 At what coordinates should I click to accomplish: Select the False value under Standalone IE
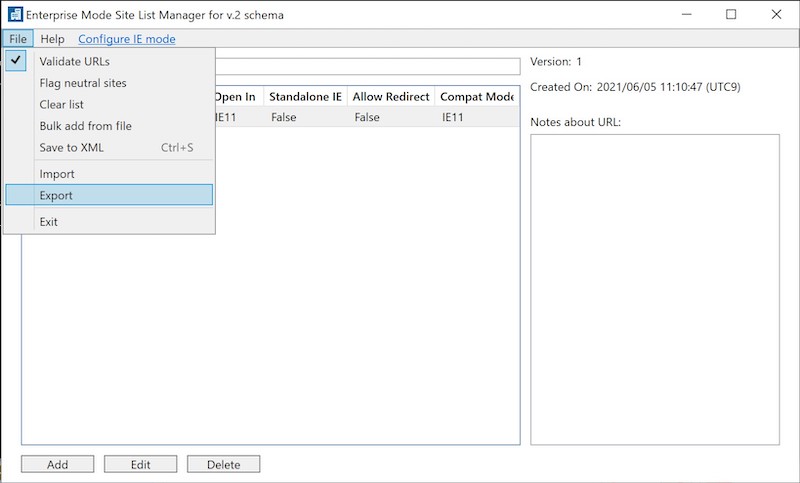[x=284, y=117]
